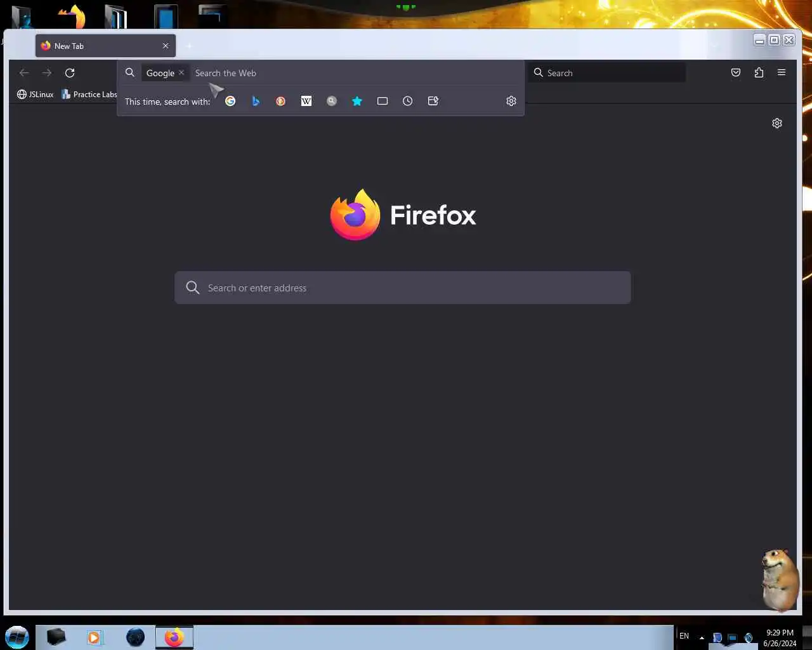Open the Practice Labs bookmark

(89, 94)
